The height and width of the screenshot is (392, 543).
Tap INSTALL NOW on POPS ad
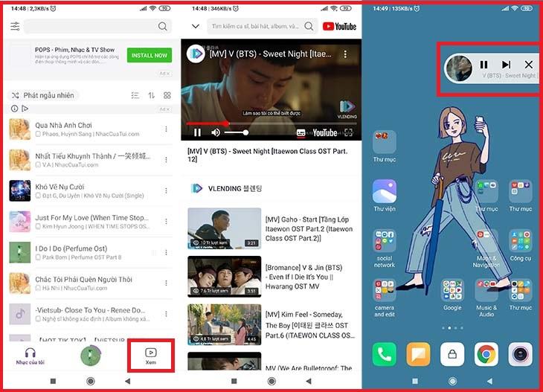[150, 55]
